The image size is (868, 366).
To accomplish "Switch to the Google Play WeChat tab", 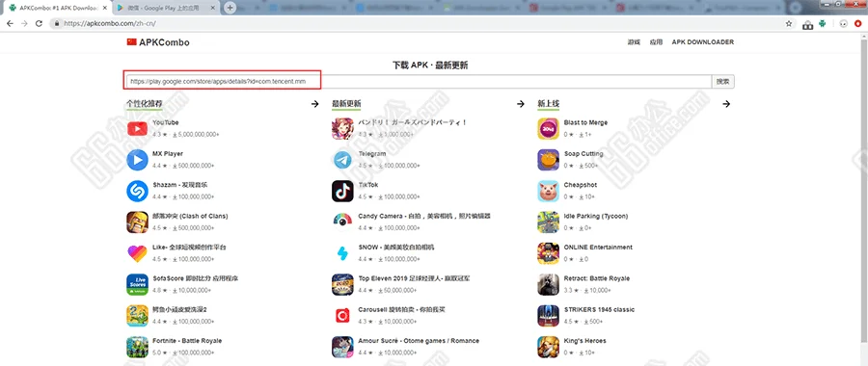I will click(x=165, y=8).
